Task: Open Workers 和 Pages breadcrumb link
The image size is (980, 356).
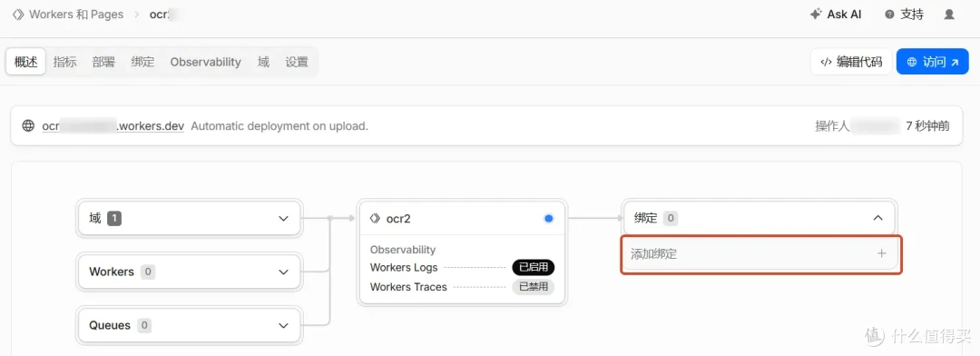Action: pyautogui.click(x=76, y=15)
